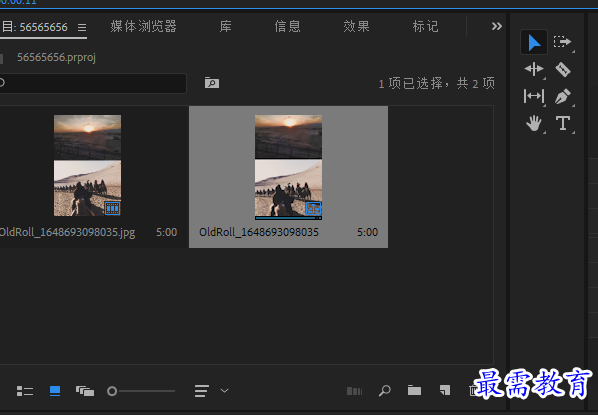Screen dimensions: 598x415
Task: Click the Automate to Sequence icon
Action: [x=354, y=391]
